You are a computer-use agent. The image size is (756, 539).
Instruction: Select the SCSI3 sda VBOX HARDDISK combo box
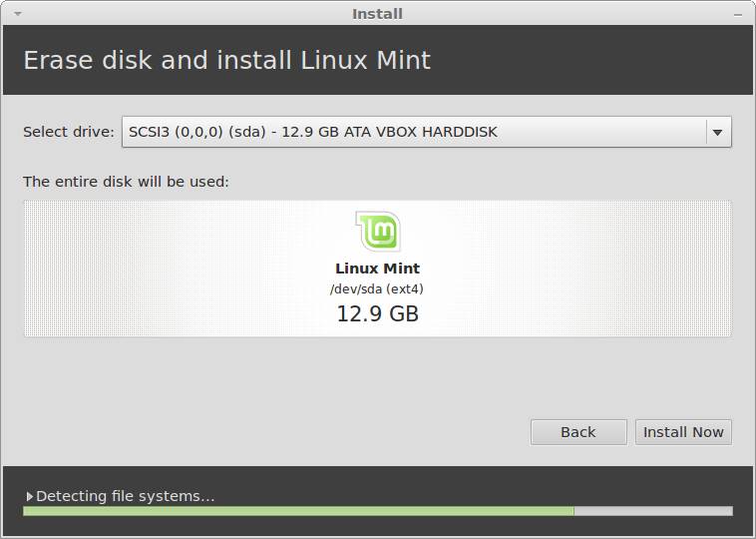click(x=413, y=132)
